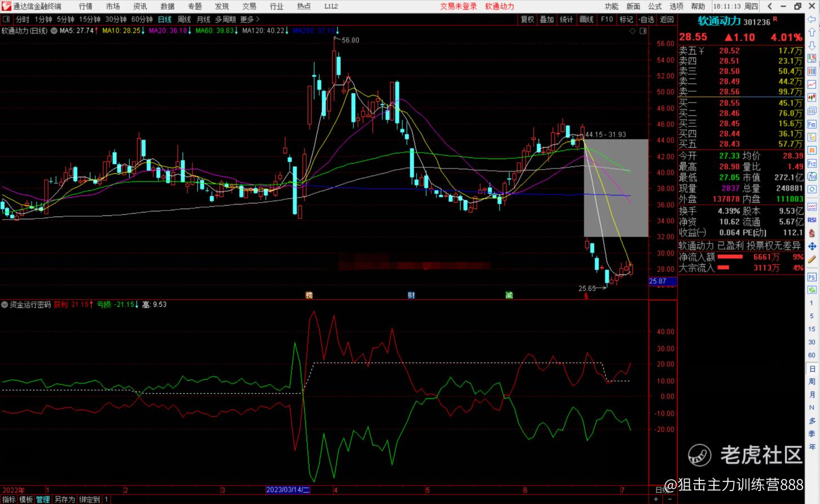Open the 市场 menu
Image resolution: width=820 pixels, height=504 pixels.
click(113, 6)
